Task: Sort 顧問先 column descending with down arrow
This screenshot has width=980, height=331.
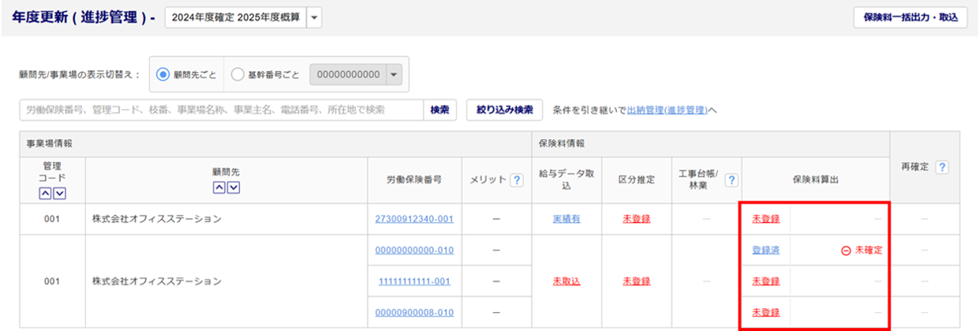Action: click(233, 186)
